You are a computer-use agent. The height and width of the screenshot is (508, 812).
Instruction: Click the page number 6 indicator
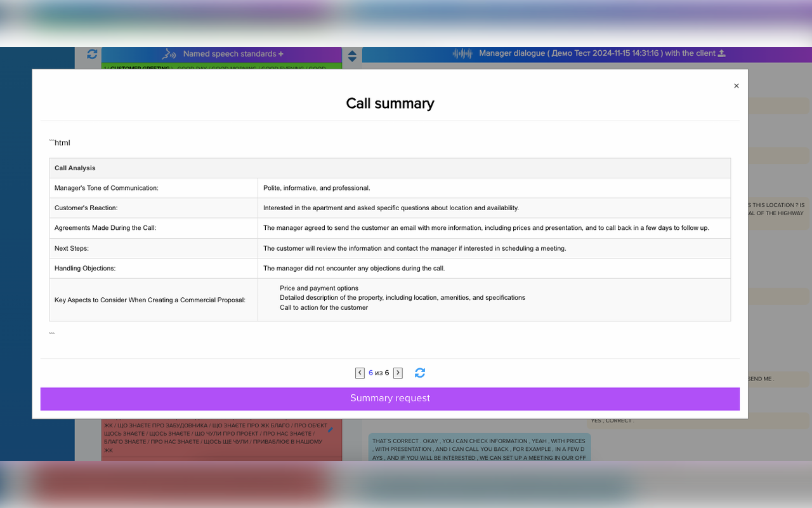[370, 373]
